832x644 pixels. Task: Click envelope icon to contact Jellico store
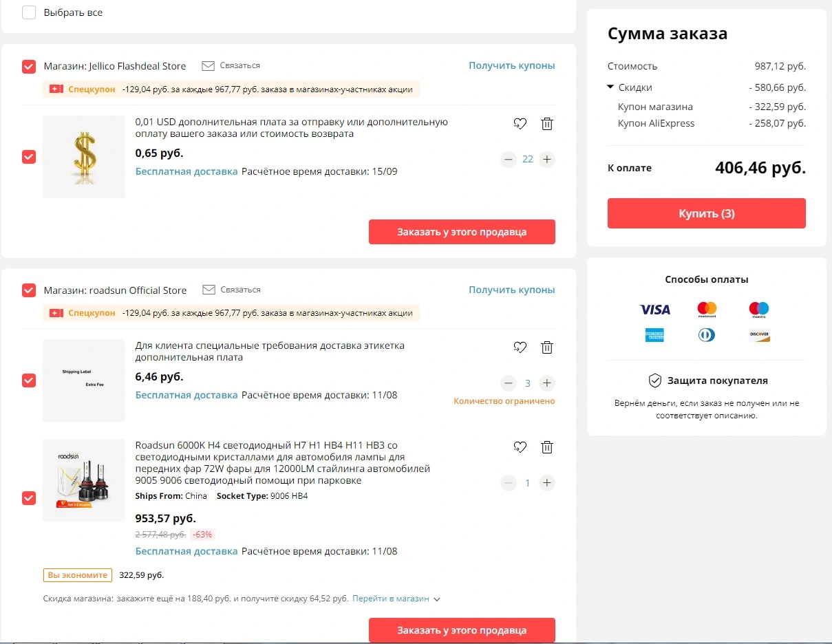tap(209, 66)
